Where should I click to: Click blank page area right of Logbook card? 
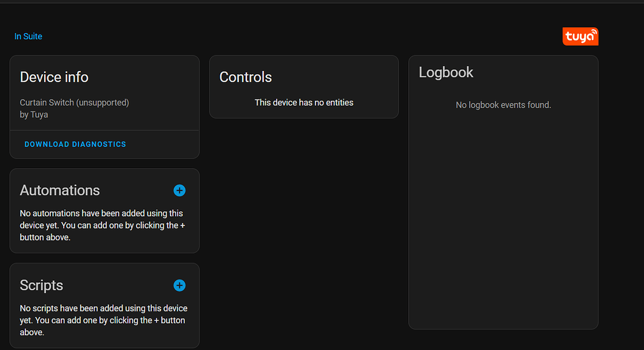pos(621,187)
